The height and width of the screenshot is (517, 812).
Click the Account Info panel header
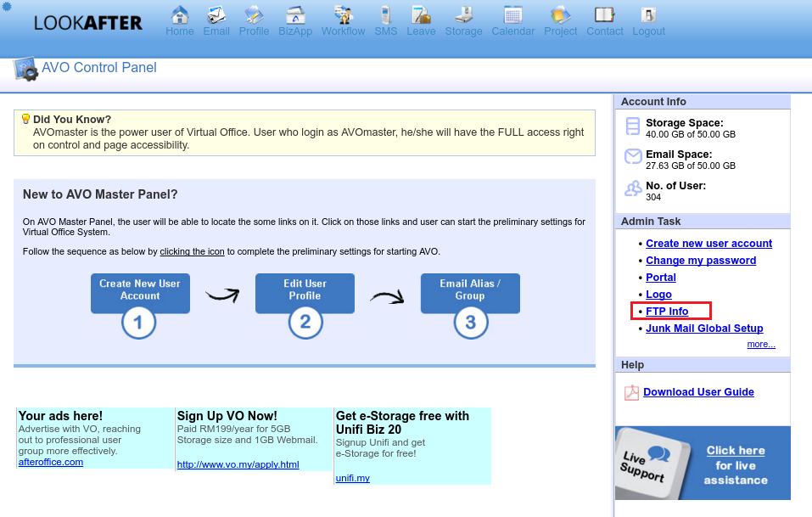703,102
